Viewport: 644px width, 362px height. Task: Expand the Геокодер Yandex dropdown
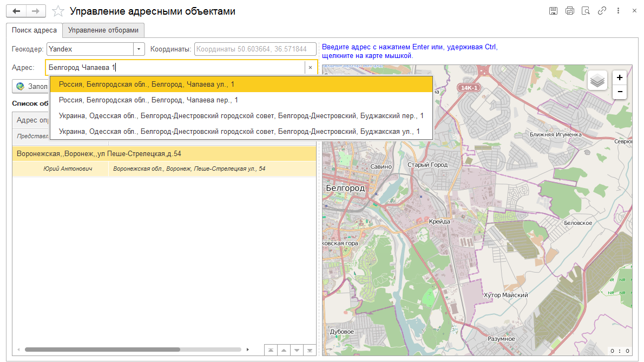pyautogui.click(x=139, y=49)
